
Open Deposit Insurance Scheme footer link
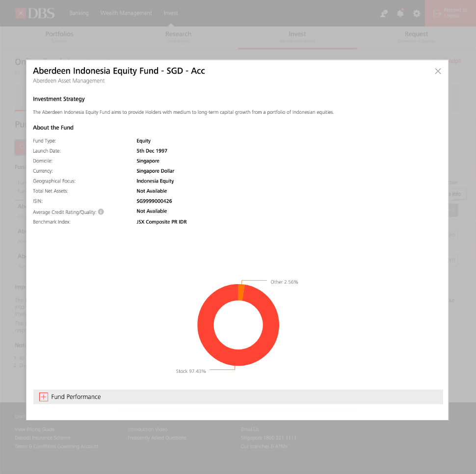click(43, 438)
